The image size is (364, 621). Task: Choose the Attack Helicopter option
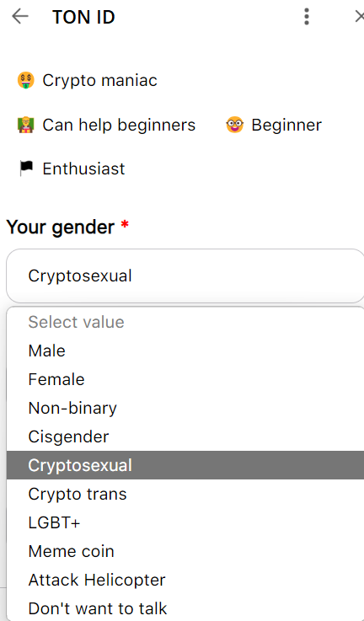185,581
